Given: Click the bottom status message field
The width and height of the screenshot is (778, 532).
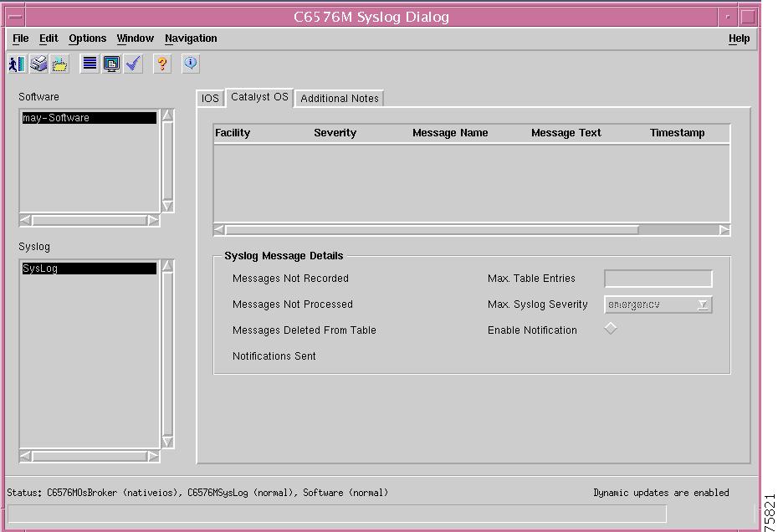Looking at the screenshot, I should coord(337,514).
